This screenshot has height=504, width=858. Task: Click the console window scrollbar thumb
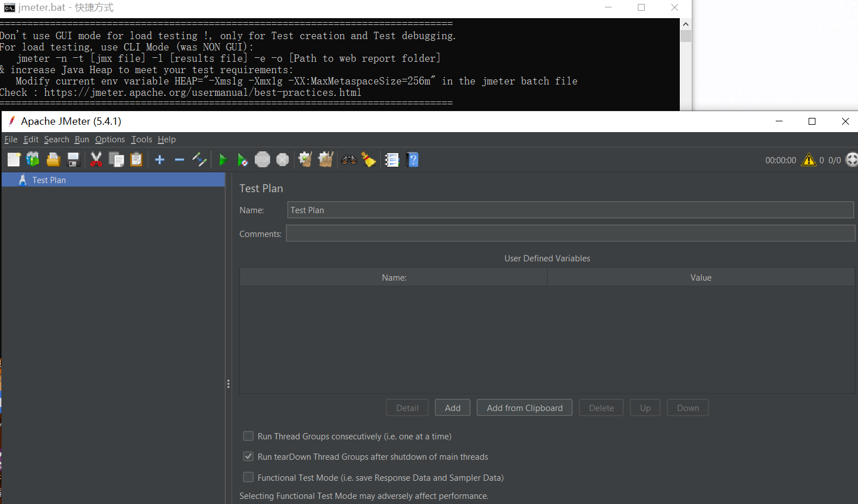point(685,36)
